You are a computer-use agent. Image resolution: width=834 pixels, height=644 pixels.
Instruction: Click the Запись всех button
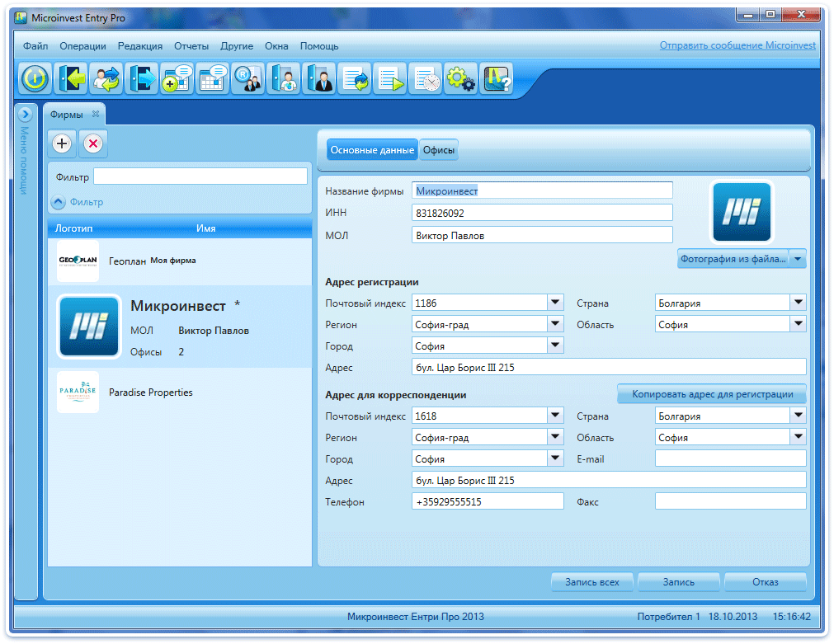click(x=592, y=582)
